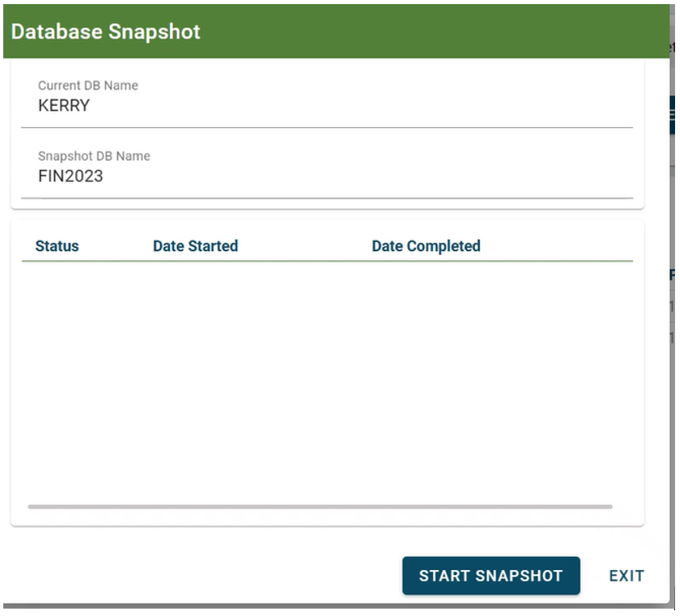Click the horizontal scrollbar under the snapshot table
The width and height of the screenshot is (680, 616).
coord(320,506)
